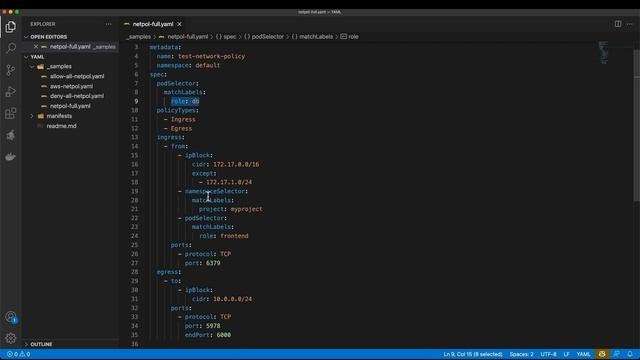This screenshot has height=360, width=640.
Task: Open the Manage gear icon
Action: [x=11, y=338]
